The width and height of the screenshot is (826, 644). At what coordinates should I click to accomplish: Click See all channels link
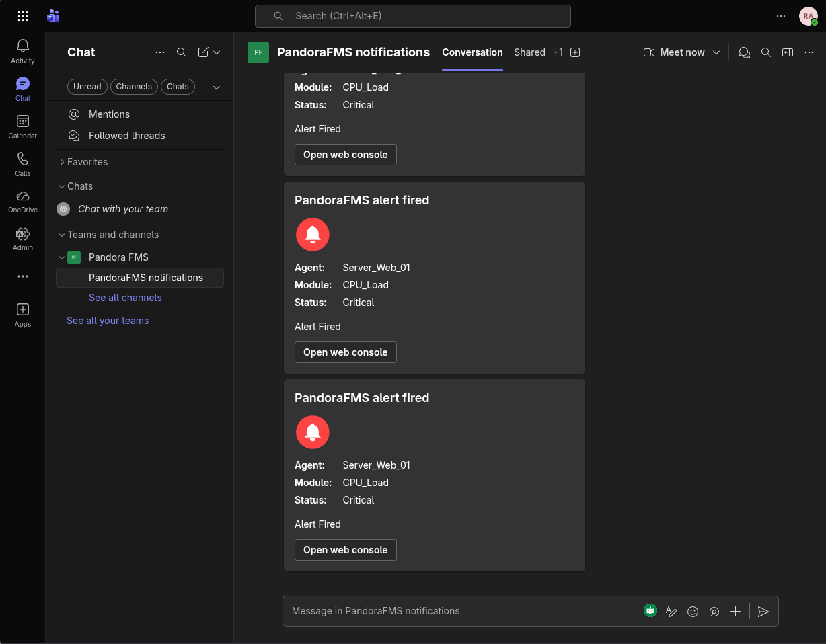pos(125,298)
